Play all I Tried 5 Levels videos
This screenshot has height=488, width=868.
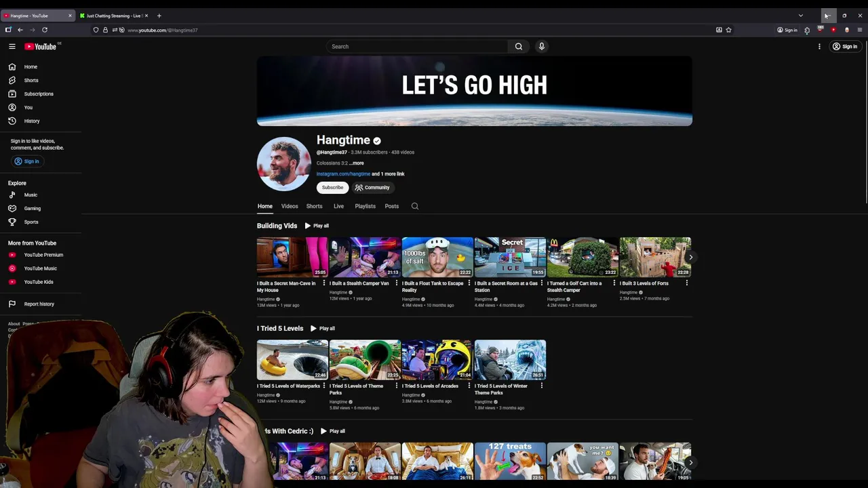323,328
